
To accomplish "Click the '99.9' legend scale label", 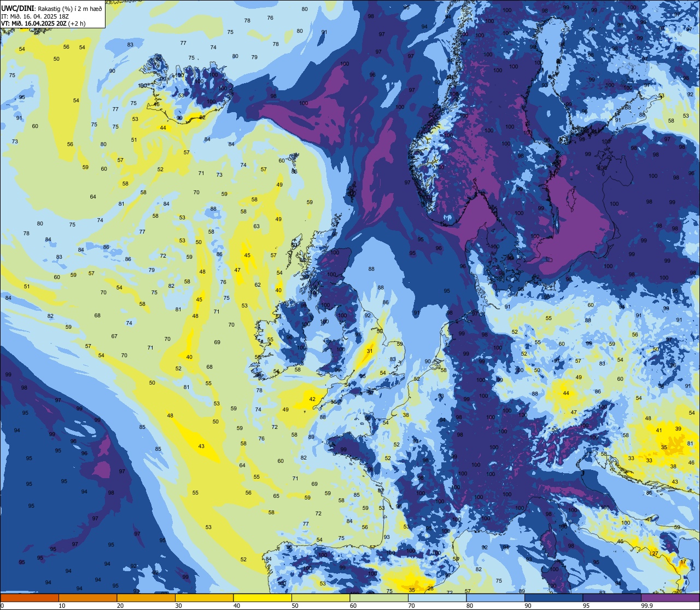I will pos(647,606).
